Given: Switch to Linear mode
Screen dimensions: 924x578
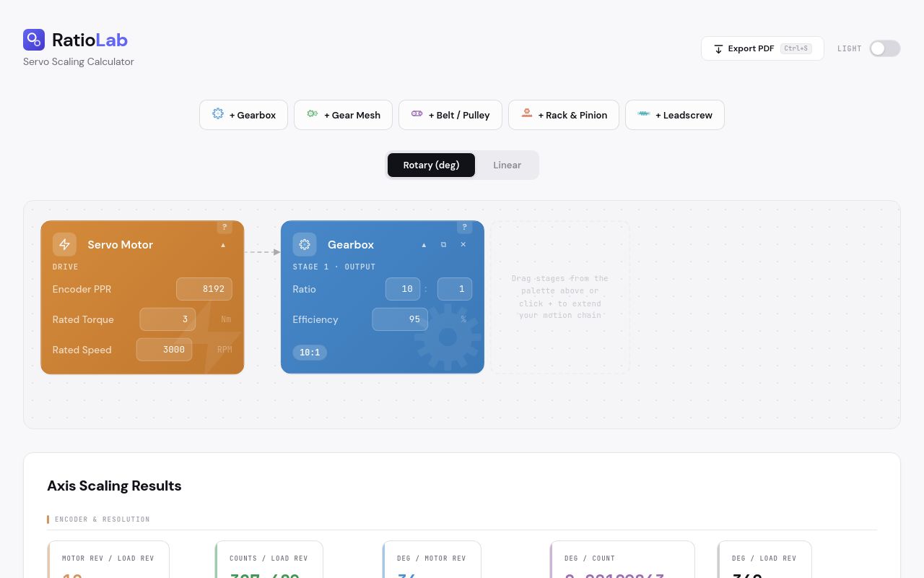Looking at the screenshot, I should [507, 165].
